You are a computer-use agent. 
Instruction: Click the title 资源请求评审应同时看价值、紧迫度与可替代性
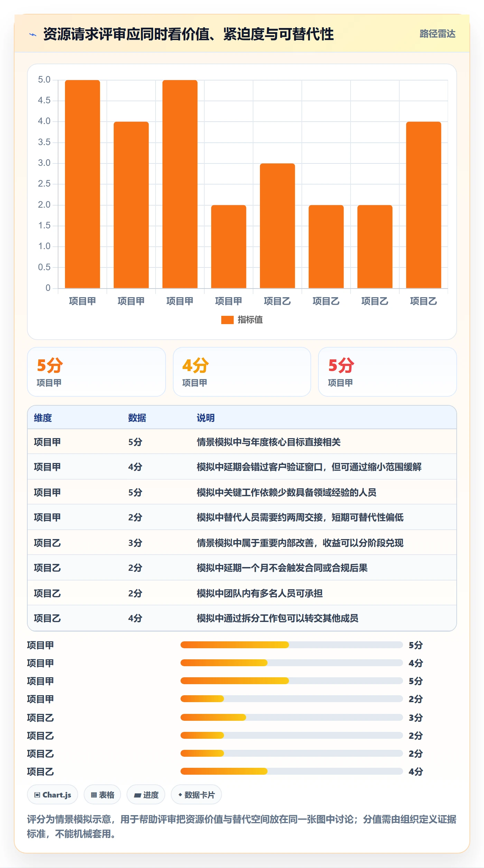(x=188, y=34)
